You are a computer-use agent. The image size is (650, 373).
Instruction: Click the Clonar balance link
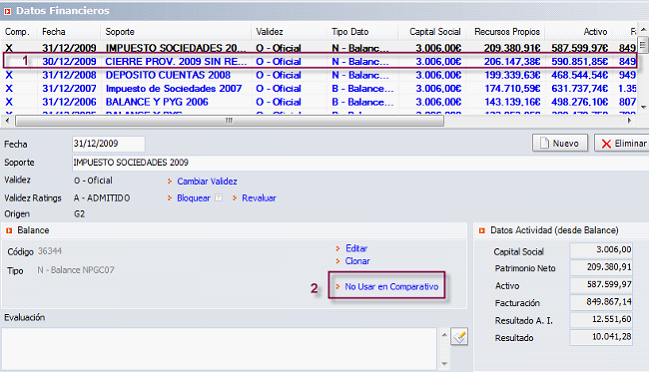(357, 261)
